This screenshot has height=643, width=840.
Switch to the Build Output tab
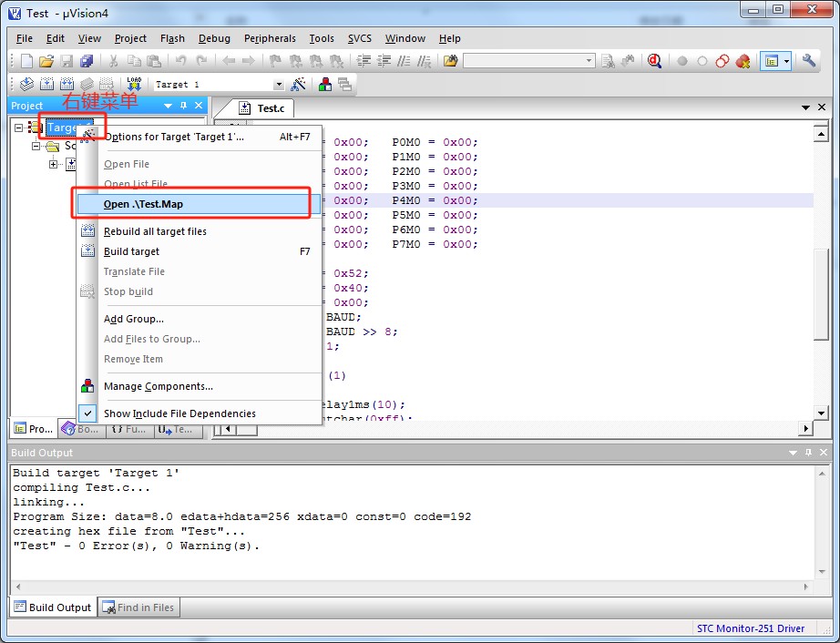[53, 607]
